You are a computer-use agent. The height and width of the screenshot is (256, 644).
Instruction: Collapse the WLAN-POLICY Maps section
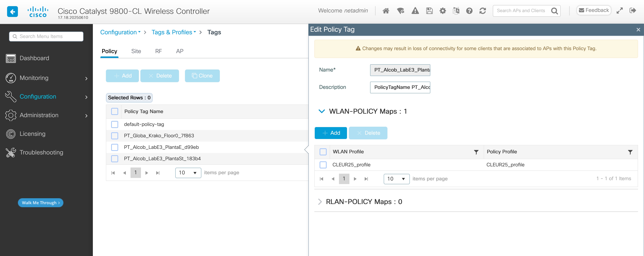[321, 111]
